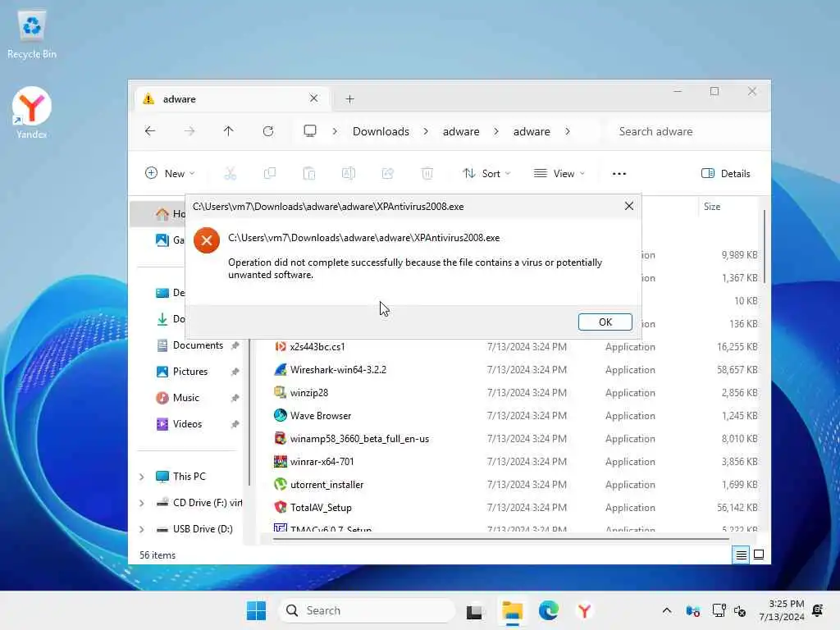
Task: Go back in File Explorer
Action: coord(150,131)
